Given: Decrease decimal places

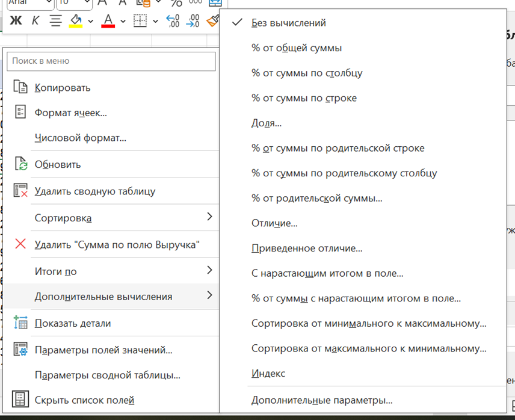Looking at the screenshot, I should pos(193,21).
